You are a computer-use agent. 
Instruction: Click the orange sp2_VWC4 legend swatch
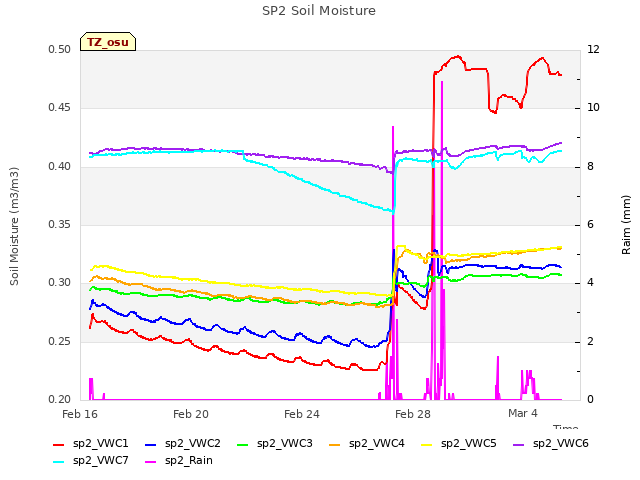335,445
